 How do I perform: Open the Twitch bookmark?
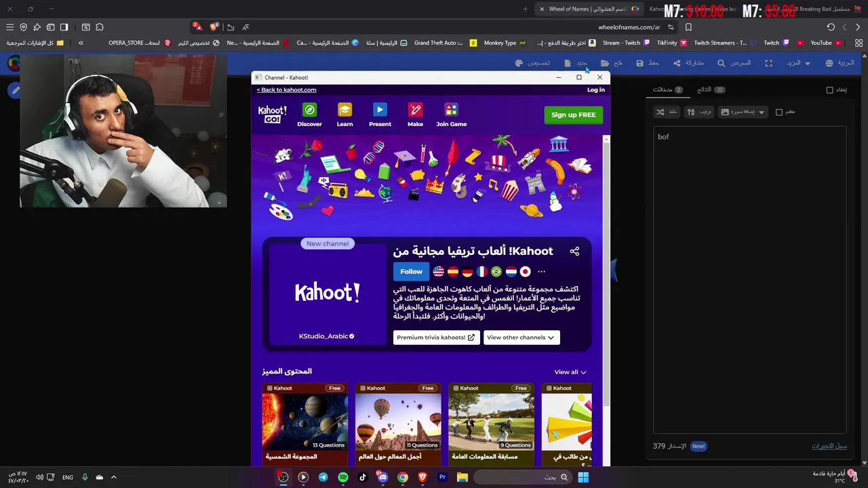pos(776,43)
